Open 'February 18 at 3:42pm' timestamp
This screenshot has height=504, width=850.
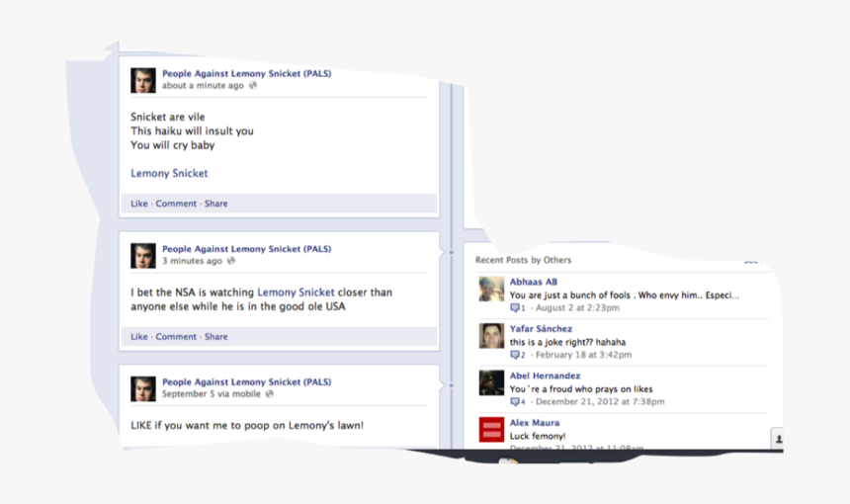point(584,355)
